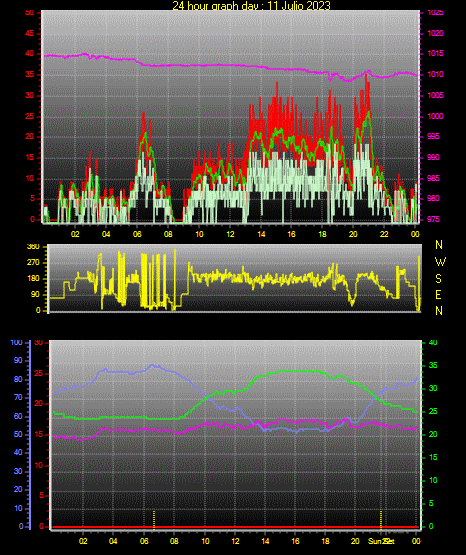Click the blue 80 humidity axis label

[x=18, y=379]
